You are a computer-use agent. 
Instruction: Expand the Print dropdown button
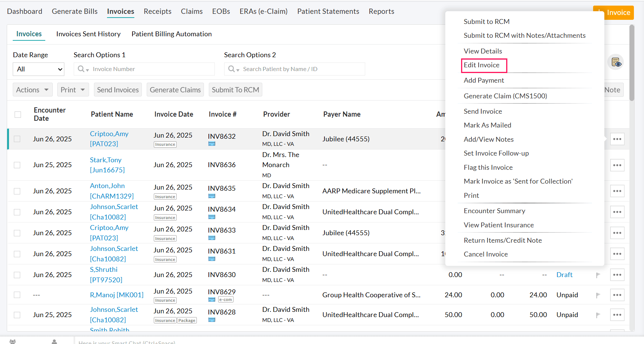coord(73,90)
